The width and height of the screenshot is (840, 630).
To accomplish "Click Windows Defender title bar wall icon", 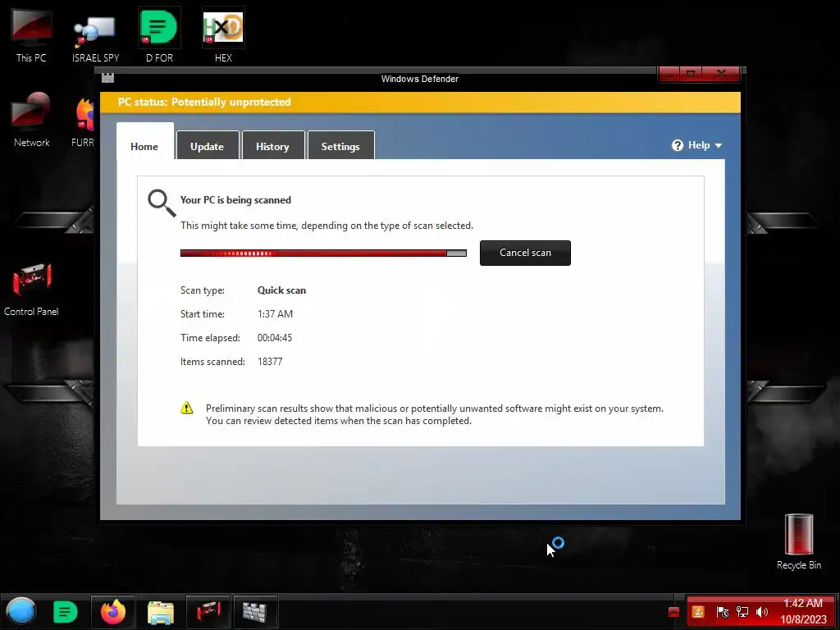I will coord(107,78).
